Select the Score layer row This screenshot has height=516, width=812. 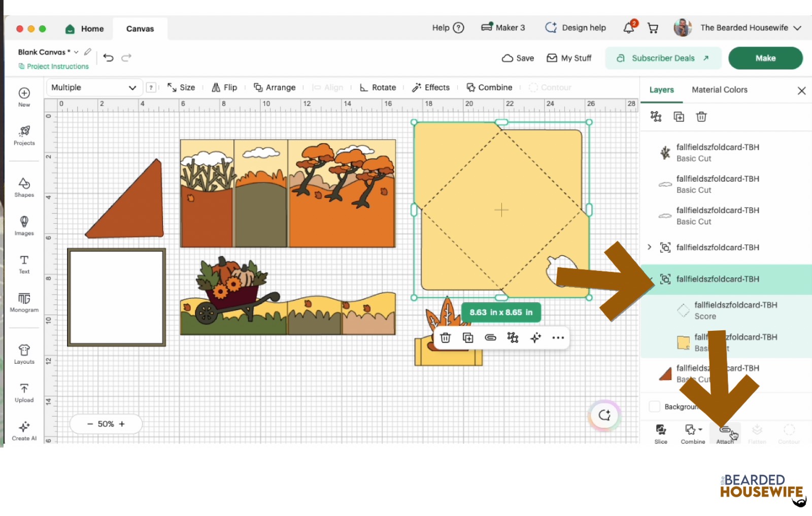point(726,311)
